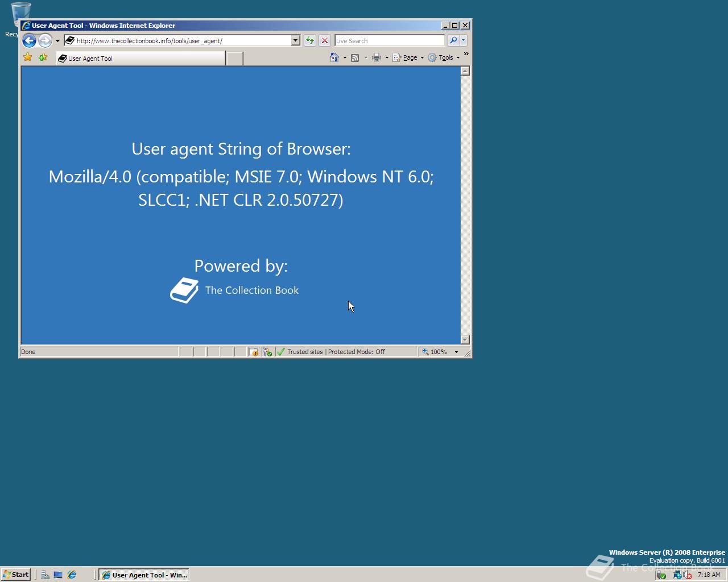
Task: Open a new blank tab
Action: (x=234, y=58)
